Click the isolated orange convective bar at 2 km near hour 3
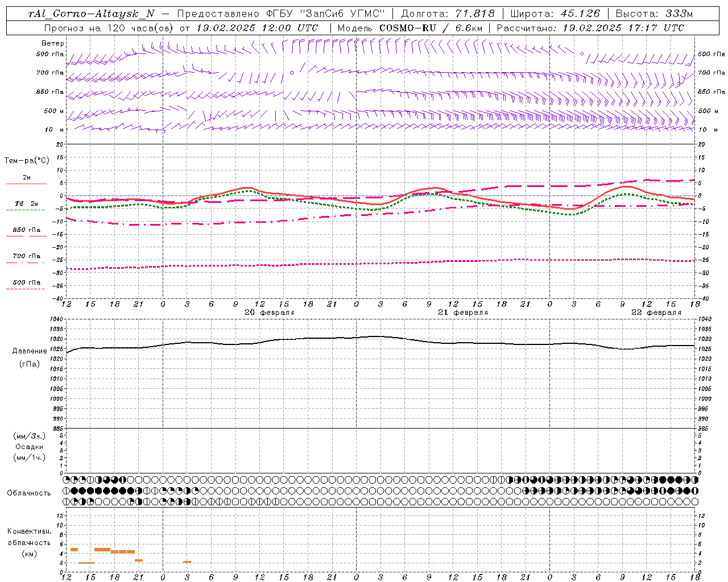 187,562
